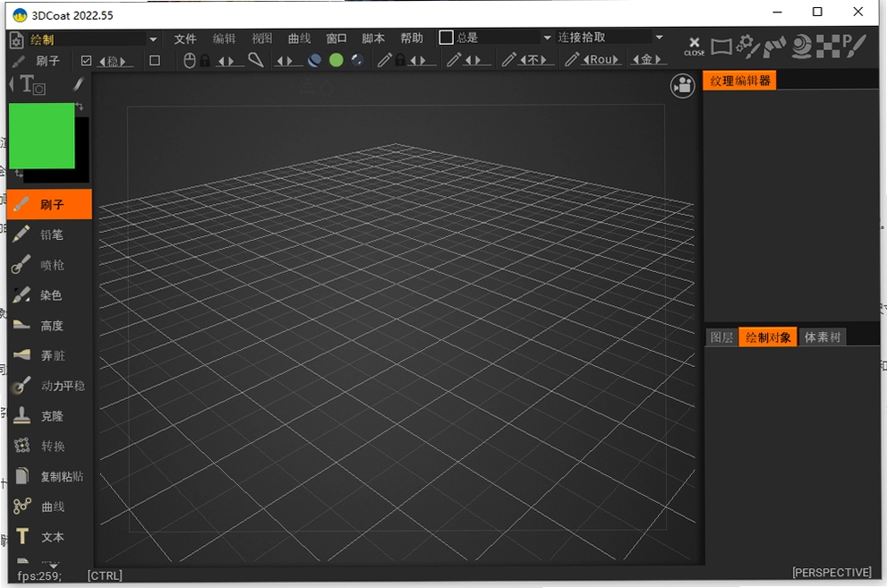The width and height of the screenshot is (887, 588).
Task: Open the Rou pencil option selector
Action: coord(601,60)
